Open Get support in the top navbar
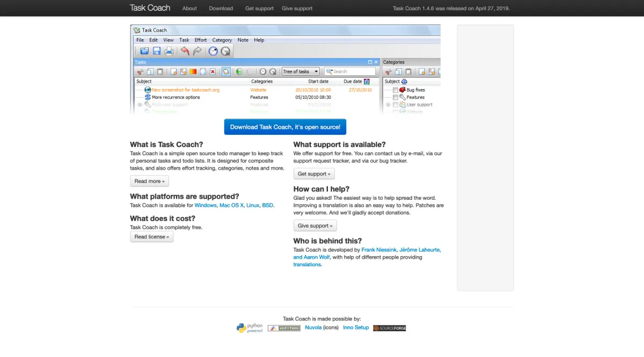The image size is (644, 357). 259,8
